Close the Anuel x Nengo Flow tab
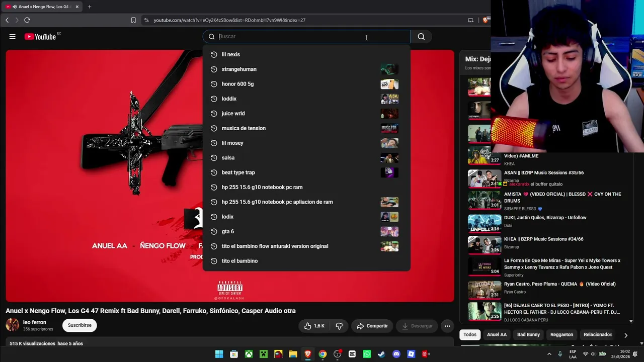 click(x=77, y=7)
